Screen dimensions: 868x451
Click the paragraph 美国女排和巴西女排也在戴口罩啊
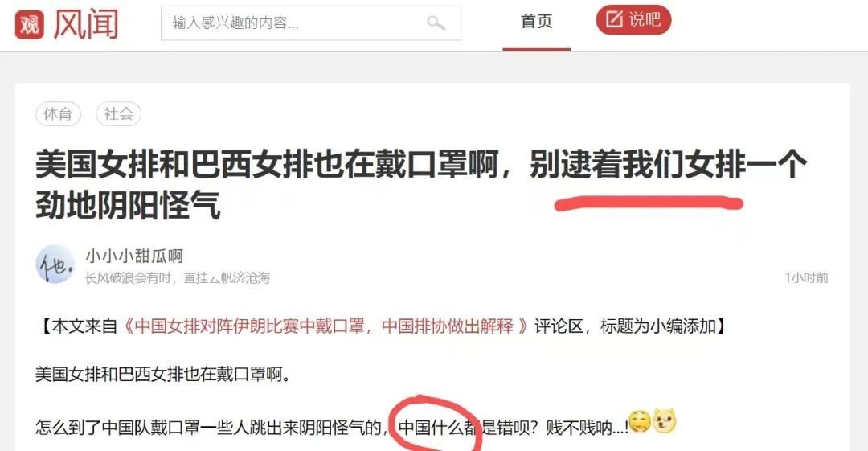point(162,375)
